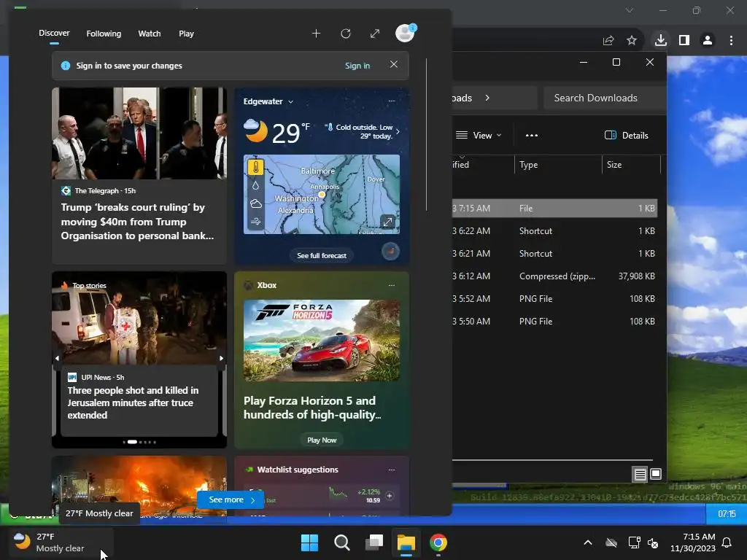
Task: Select temperature map layer icon
Action: point(256,167)
